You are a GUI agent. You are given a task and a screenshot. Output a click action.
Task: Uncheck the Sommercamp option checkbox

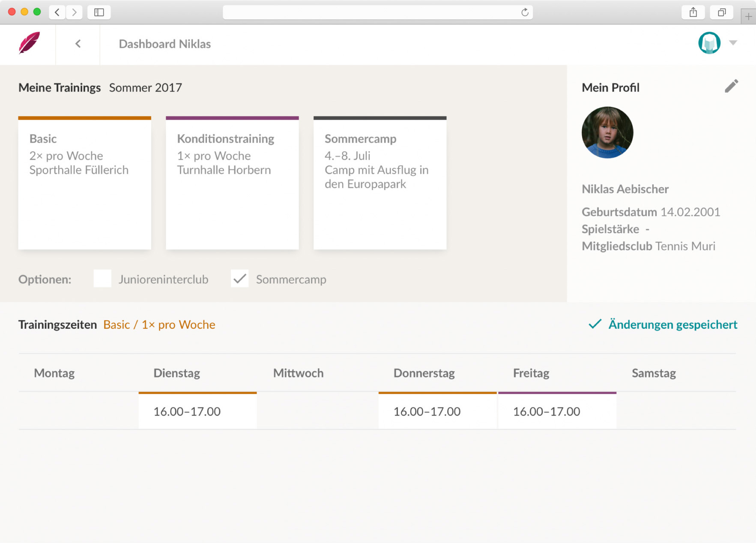click(239, 279)
